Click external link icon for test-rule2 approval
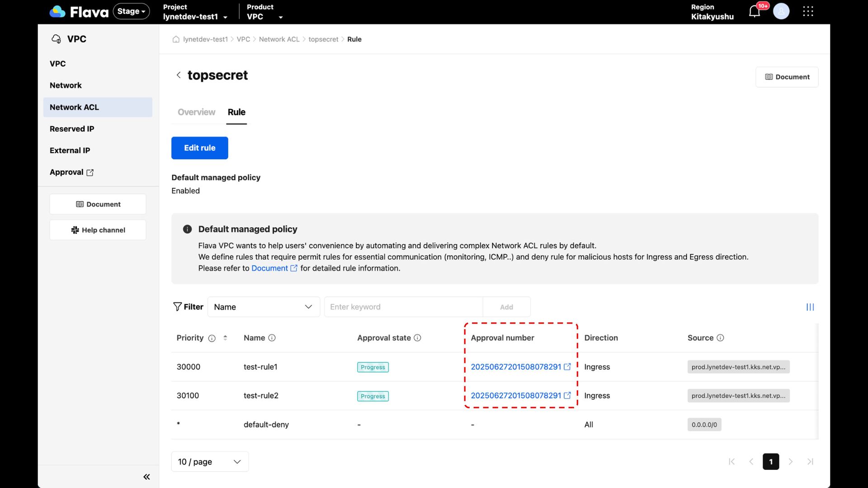This screenshot has height=488, width=868. 567,395
